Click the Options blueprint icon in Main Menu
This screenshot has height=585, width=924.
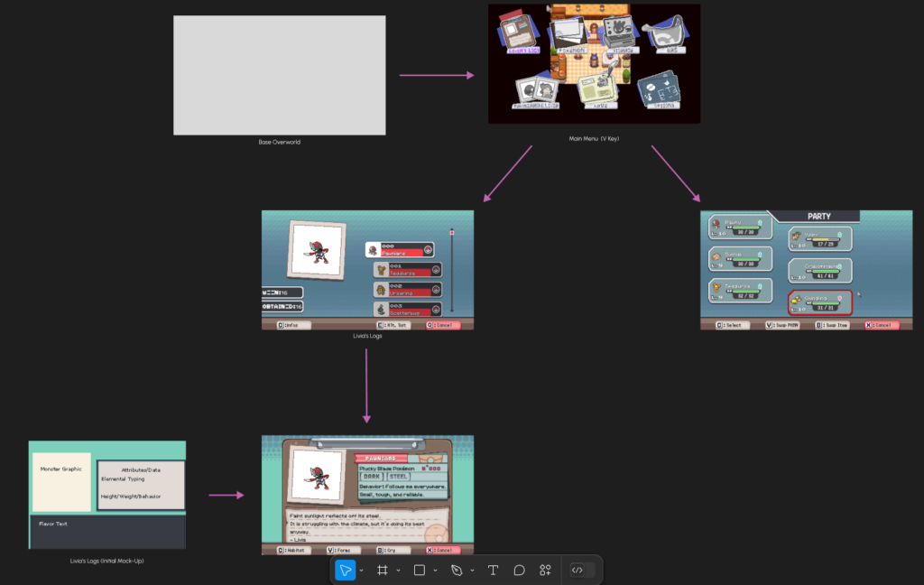660,90
